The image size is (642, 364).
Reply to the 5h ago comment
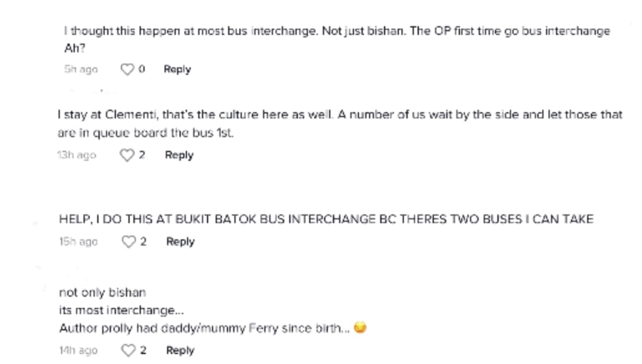[177, 69]
